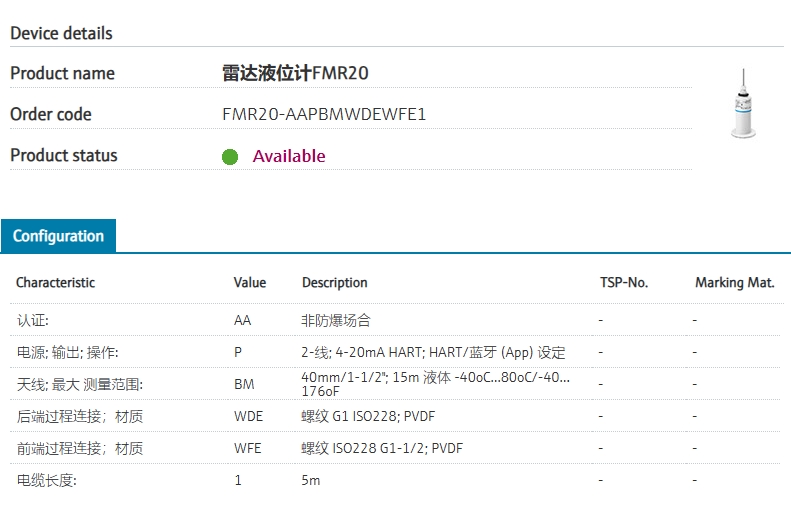Click the WFE value cell
The width and height of the screenshot is (791, 506).
tap(248, 448)
